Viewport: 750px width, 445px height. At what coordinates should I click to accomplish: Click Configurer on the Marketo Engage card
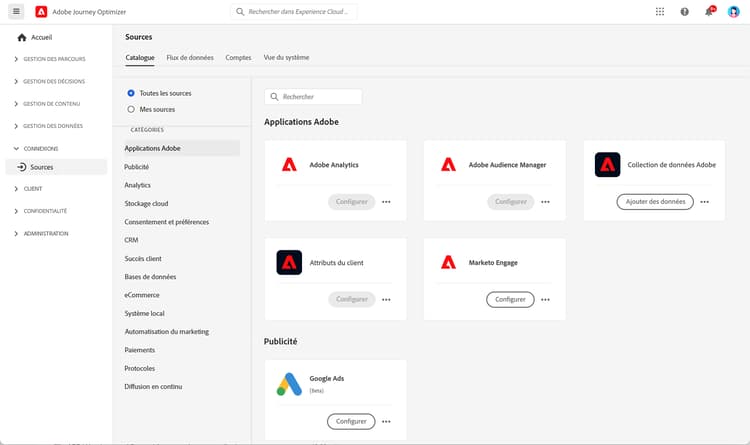(510, 300)
